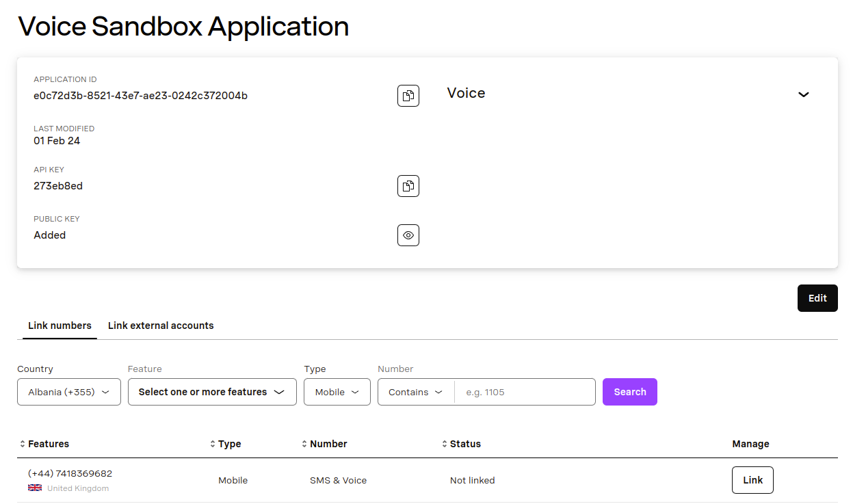
Task: Switch to the Link external accounts tab
Action: tap(160, 326)
